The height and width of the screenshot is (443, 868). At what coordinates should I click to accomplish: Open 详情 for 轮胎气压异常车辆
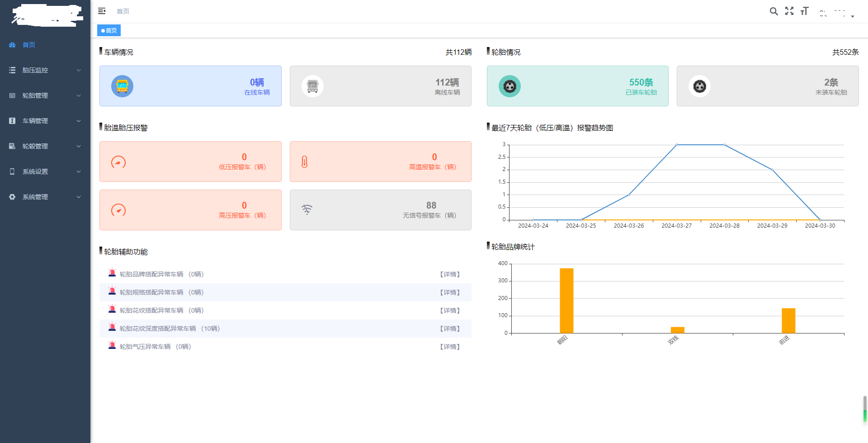(450, 347)
